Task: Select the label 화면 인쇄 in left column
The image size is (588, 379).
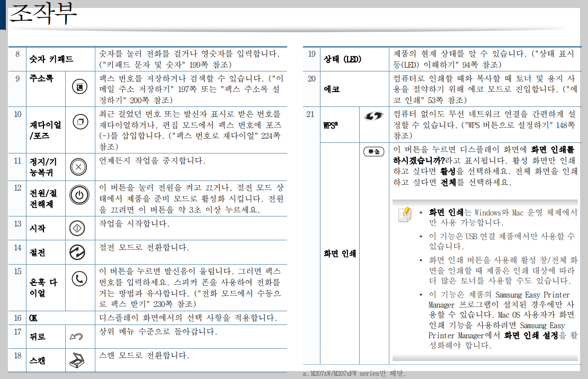Action: tap(340, 254)
